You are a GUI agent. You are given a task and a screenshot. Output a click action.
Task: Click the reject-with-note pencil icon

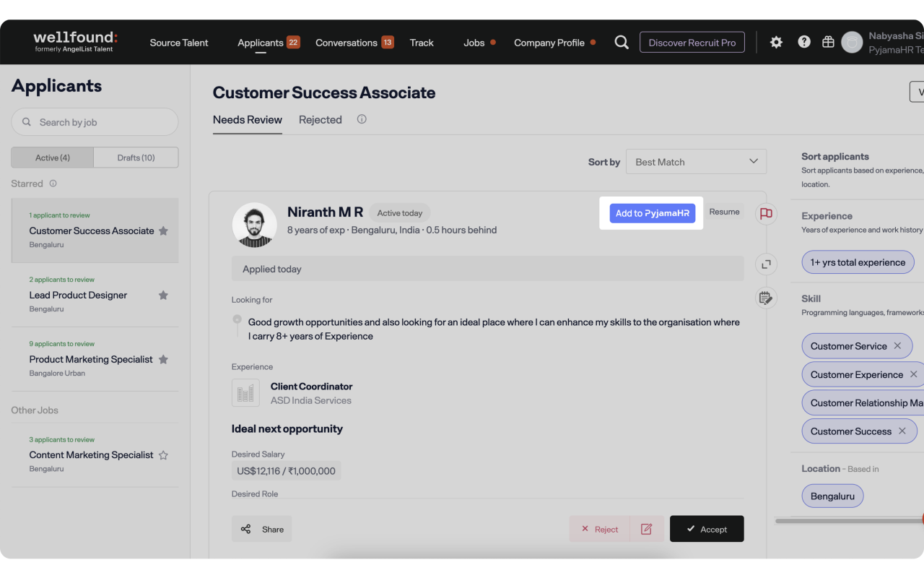(x=646, y=528)
